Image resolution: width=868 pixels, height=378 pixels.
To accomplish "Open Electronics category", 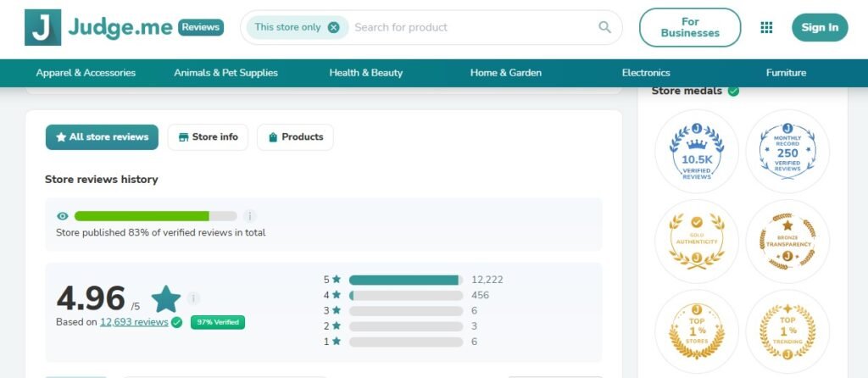I will (x=646, y=73).
